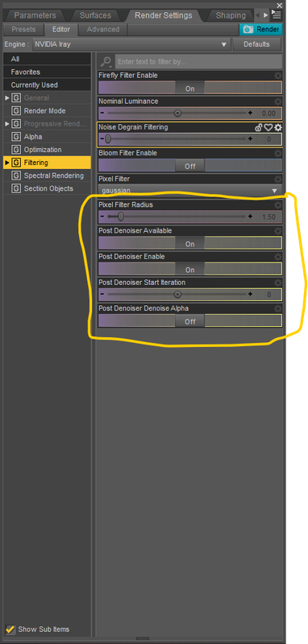The height and width of the screenshot is (644, 308).
Task: Click the G icon next to Optimization
Action: 16,150
